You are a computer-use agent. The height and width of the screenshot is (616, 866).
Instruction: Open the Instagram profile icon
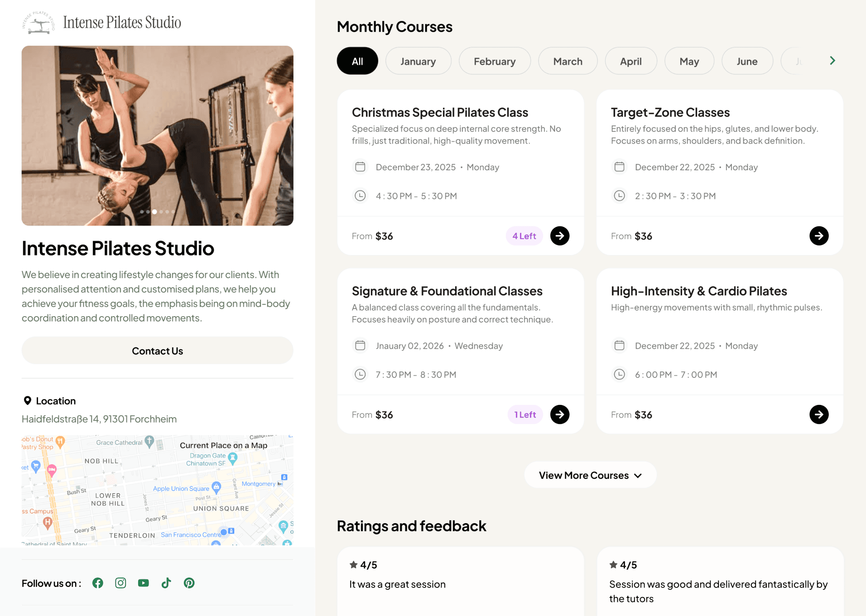pos(120,583)
